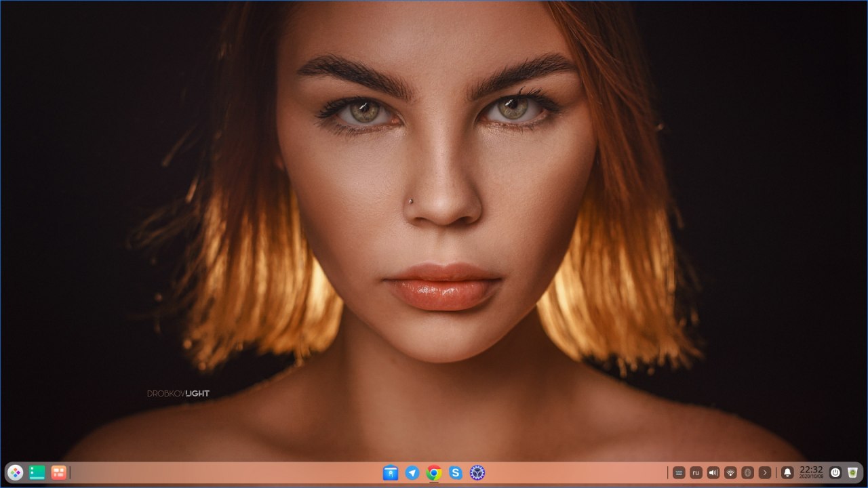
Task: Expand the tray arrow chevron
Action: point(765,472)
